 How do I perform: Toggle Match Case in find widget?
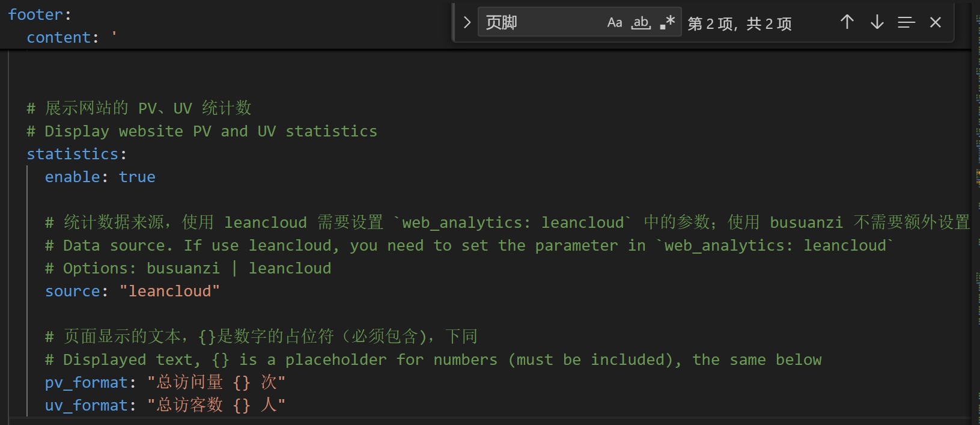pos(614,23)
